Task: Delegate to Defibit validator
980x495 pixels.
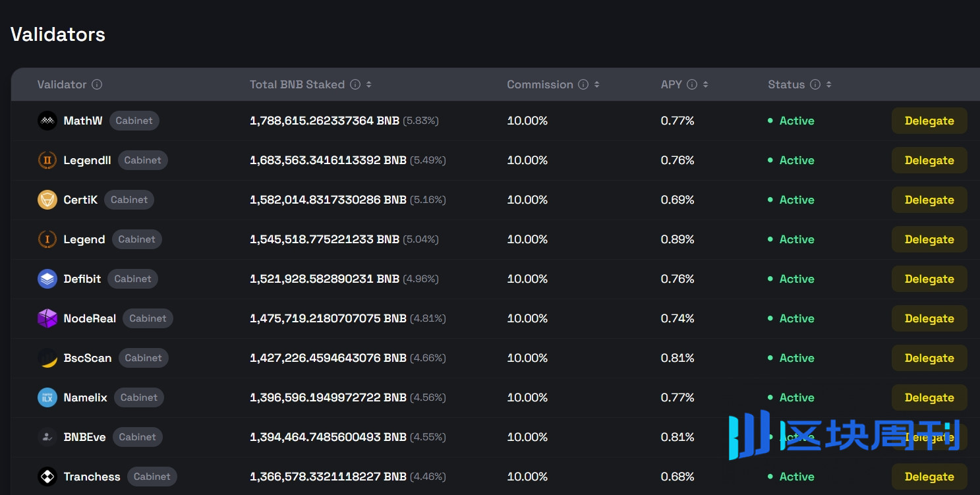Action: pyautogui.click(x=929, y=279)
